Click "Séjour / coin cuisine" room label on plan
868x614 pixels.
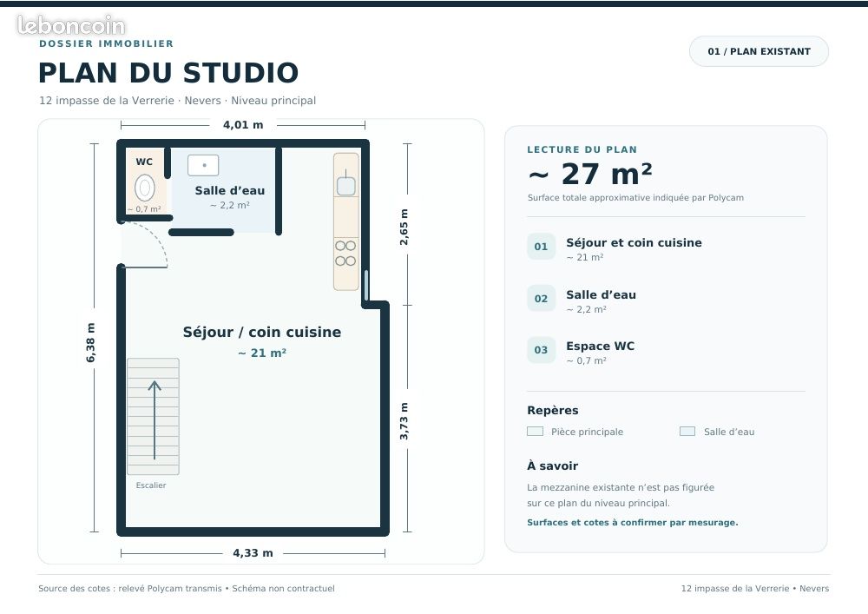coord(262,332)
